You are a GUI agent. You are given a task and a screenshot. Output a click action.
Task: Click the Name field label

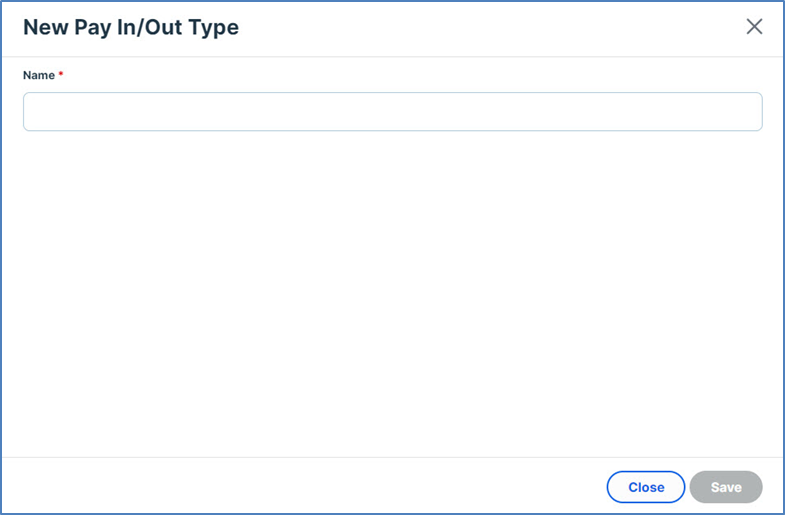[39, 75]
